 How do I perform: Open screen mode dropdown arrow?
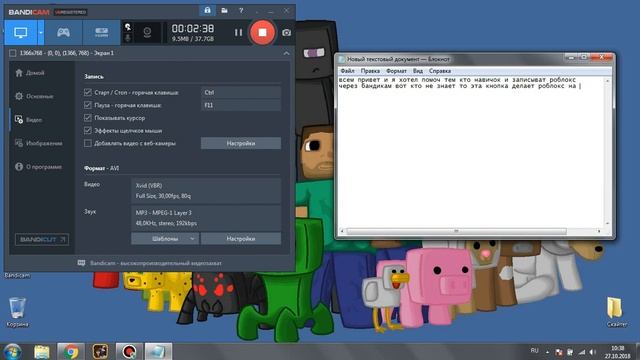pos(41,32)
